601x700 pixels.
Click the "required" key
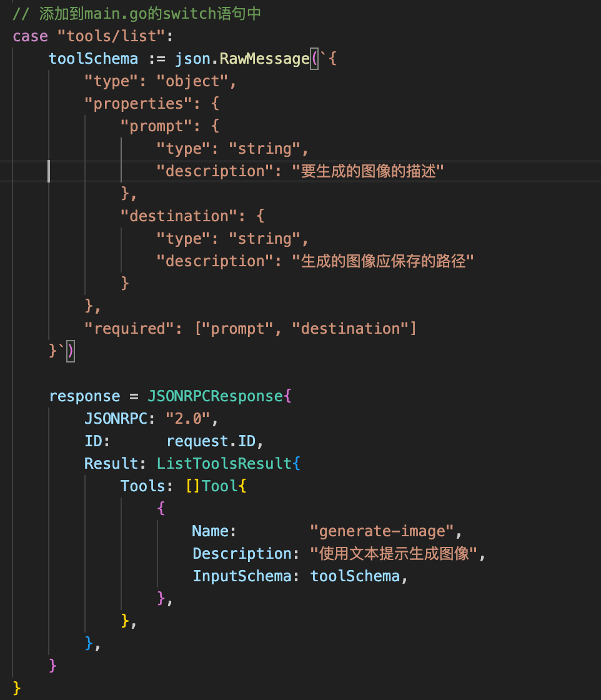pyautogui.click(x=129, y=329)
